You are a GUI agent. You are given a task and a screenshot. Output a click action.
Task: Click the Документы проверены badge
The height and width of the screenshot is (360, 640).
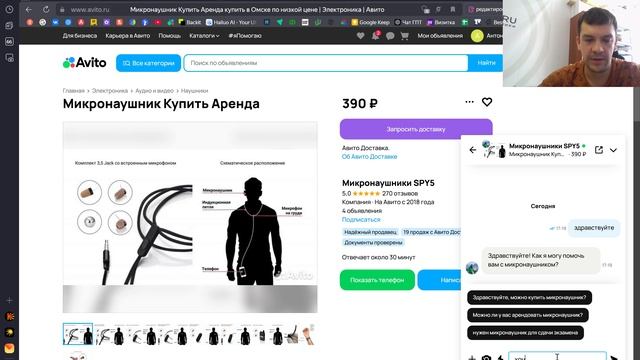click(x=373, y=242)
